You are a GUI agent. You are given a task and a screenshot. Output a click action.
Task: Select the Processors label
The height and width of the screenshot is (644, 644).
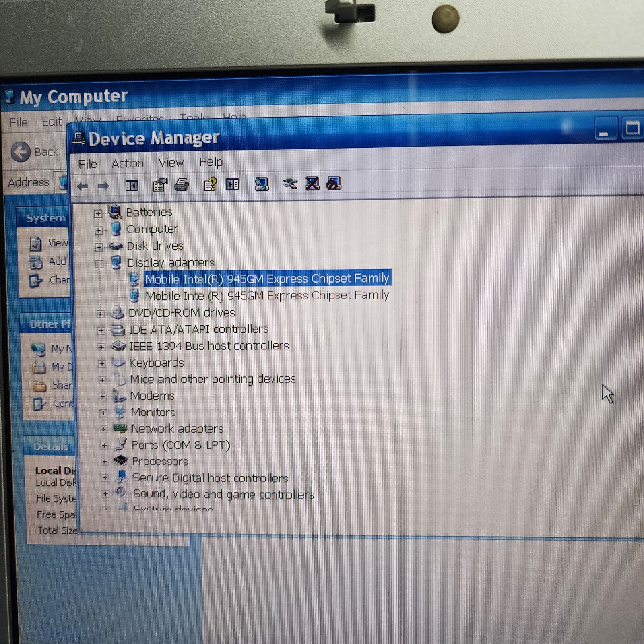(x=160, y=461)
